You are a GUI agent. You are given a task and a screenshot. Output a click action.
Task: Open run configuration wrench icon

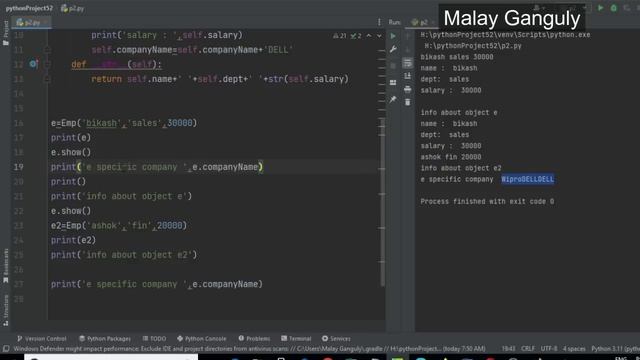point(393,49)
